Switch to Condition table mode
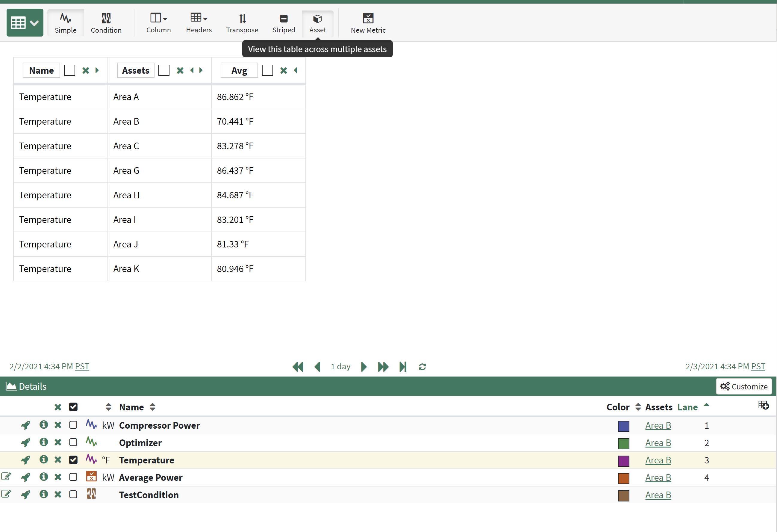 point(106,23)
